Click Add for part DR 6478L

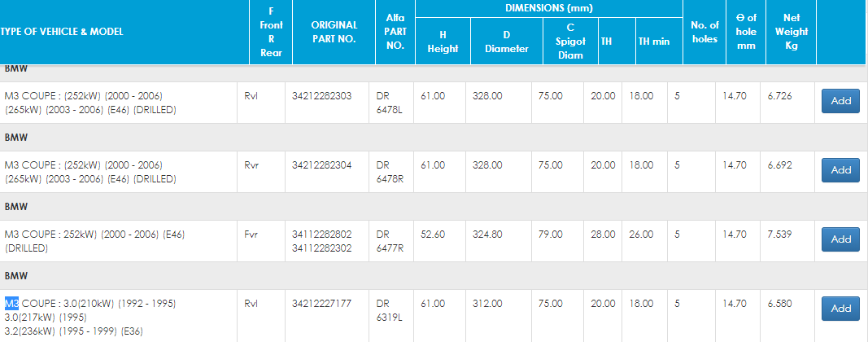click(840, 101)
